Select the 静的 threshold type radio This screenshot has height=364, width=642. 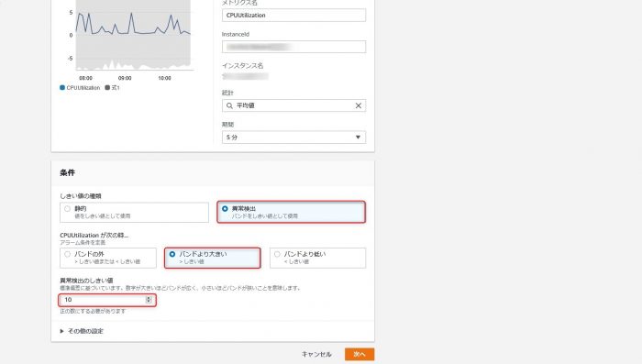(68, 209)
